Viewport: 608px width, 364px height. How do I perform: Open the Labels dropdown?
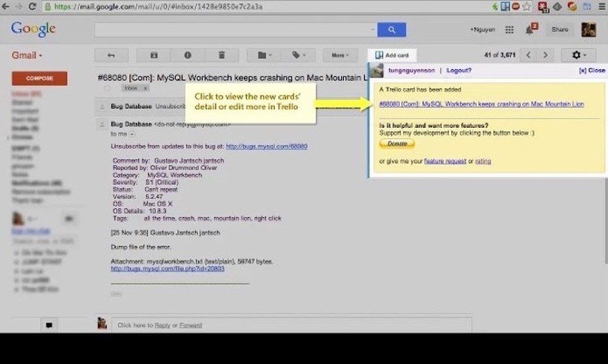click(x=298, y=55)
